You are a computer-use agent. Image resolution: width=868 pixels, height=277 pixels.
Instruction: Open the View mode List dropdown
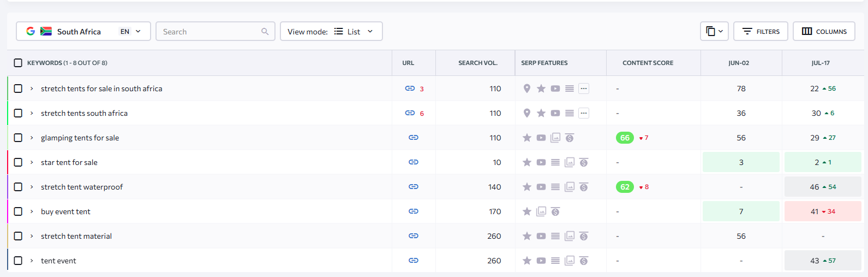331,32
